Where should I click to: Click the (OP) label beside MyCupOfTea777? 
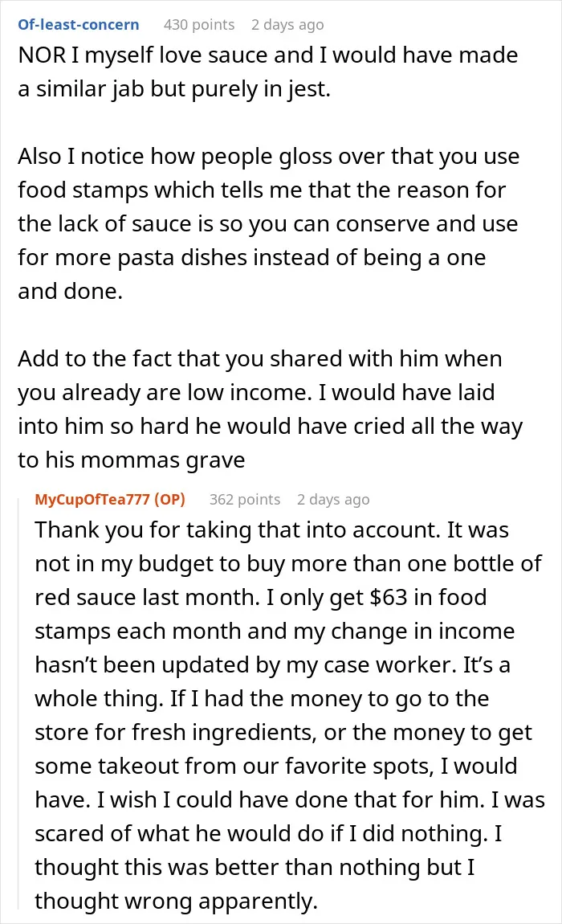coord(169,499)
